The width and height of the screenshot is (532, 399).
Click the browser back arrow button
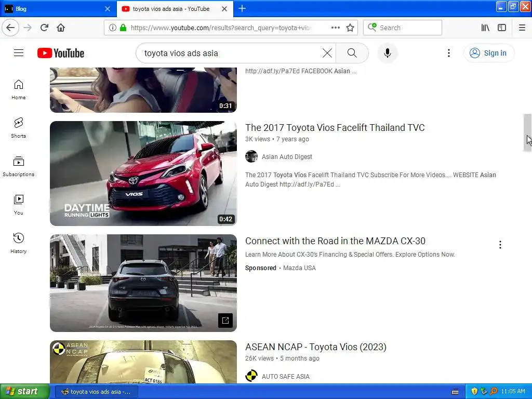click(x=10, y=28)
